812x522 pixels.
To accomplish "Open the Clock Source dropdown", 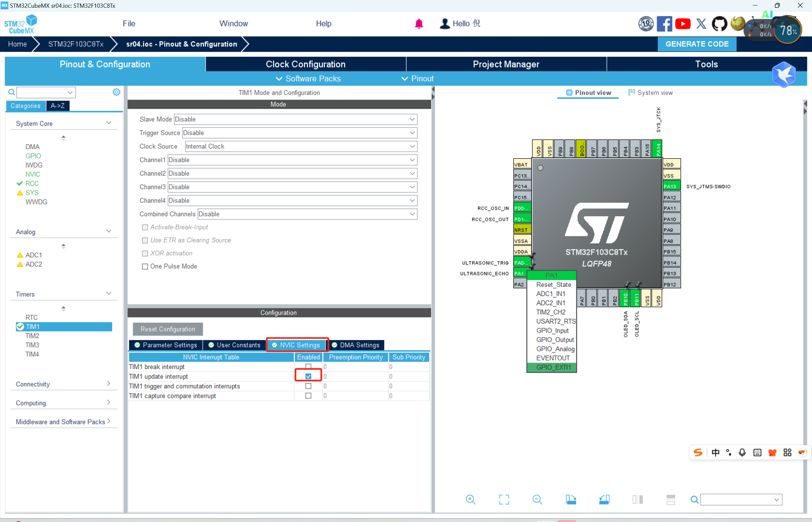I will click(x=301, y=146).
